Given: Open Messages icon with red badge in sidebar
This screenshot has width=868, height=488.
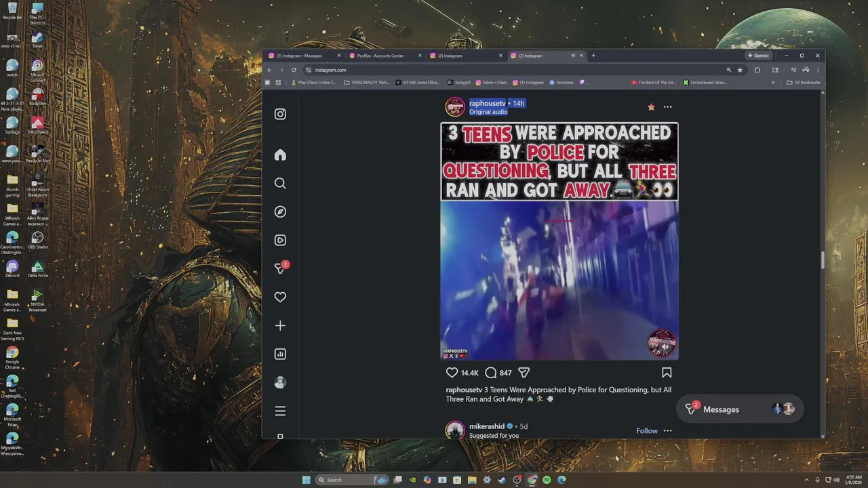Looking at the screenshot, I should click(x=281, y=268).
